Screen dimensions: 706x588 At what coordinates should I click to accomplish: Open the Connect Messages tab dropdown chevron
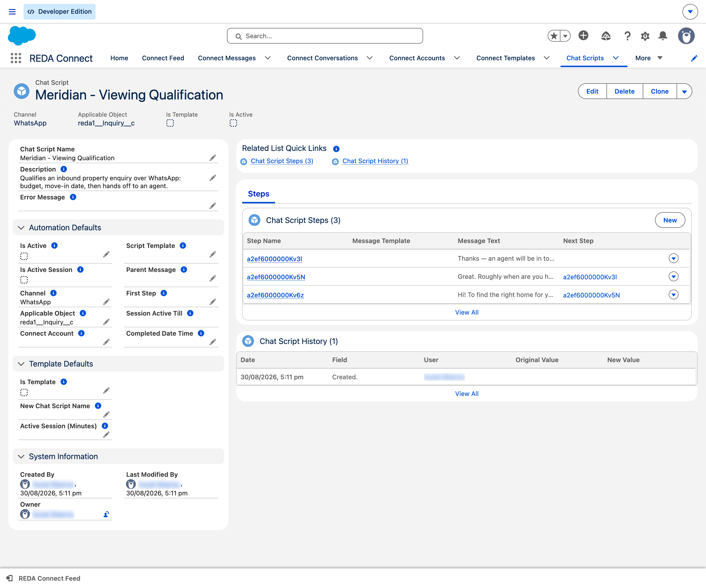coord(268,58)
